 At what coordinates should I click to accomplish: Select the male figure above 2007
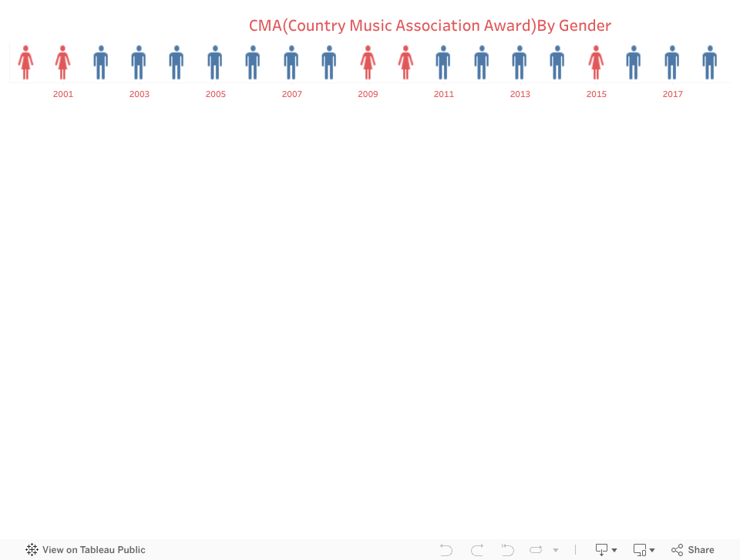(x=291, y=62)
